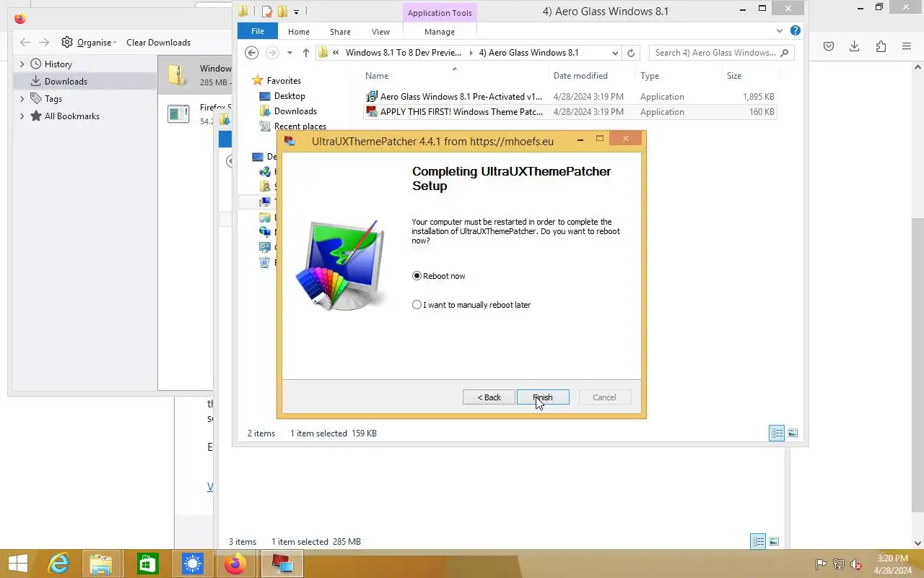Open Explorer Help question mark icon
This screenshot has width=924, height=578.
(x=795, y=31)
